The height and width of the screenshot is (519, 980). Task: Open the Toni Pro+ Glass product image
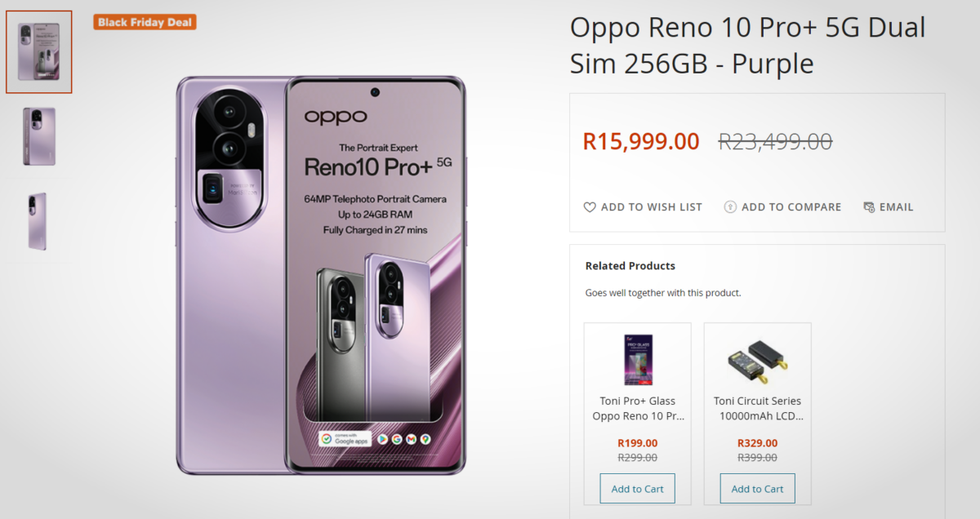(x=637, y=359)
